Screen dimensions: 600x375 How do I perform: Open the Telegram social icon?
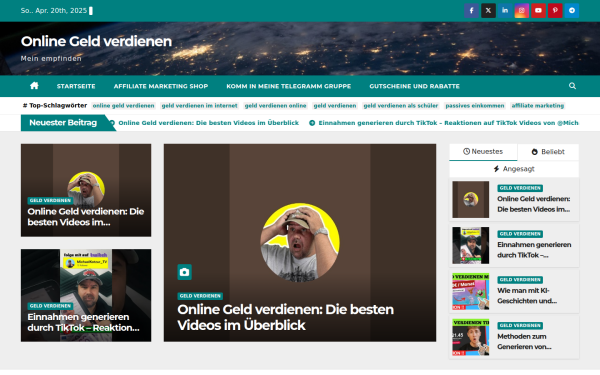pyautogui.click(x=572, y=11)
